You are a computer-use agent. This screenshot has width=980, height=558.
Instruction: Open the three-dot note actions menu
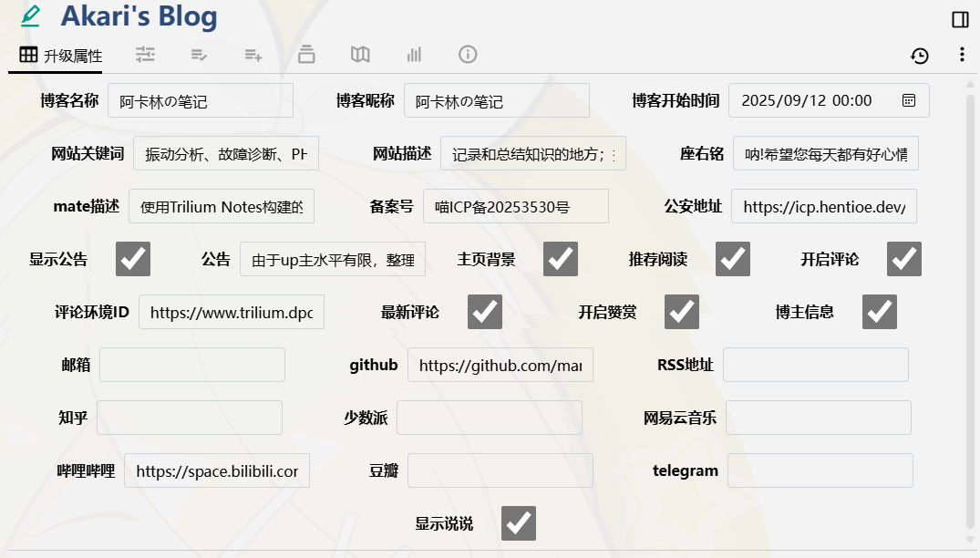[962, 56]
